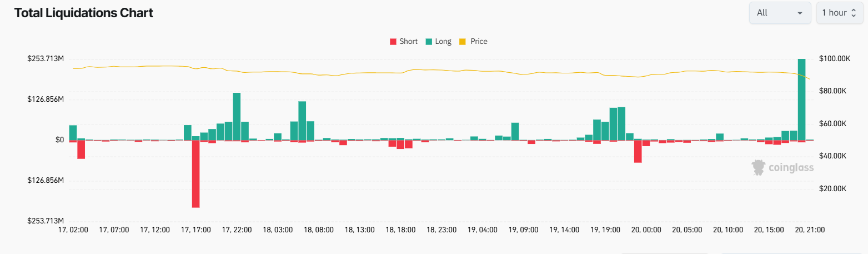This screenshot has width=868, height=254.
Task: Click the caret arrow beside All
Action: coord(800,13)
